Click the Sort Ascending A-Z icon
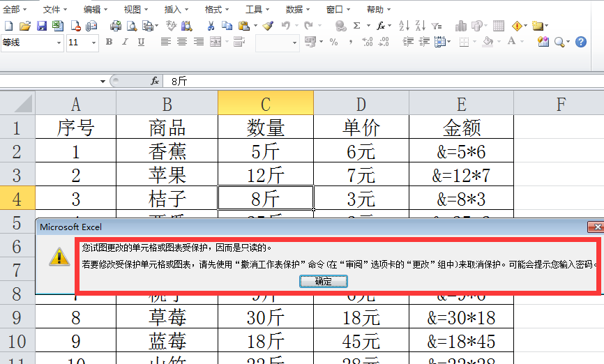 tap(404, 26)
